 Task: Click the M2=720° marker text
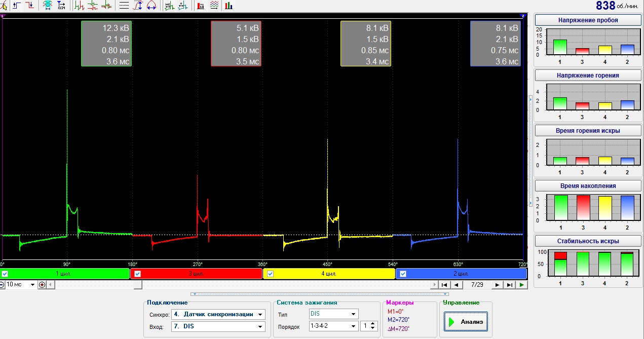pyautogui.click(x=399, y=320)
